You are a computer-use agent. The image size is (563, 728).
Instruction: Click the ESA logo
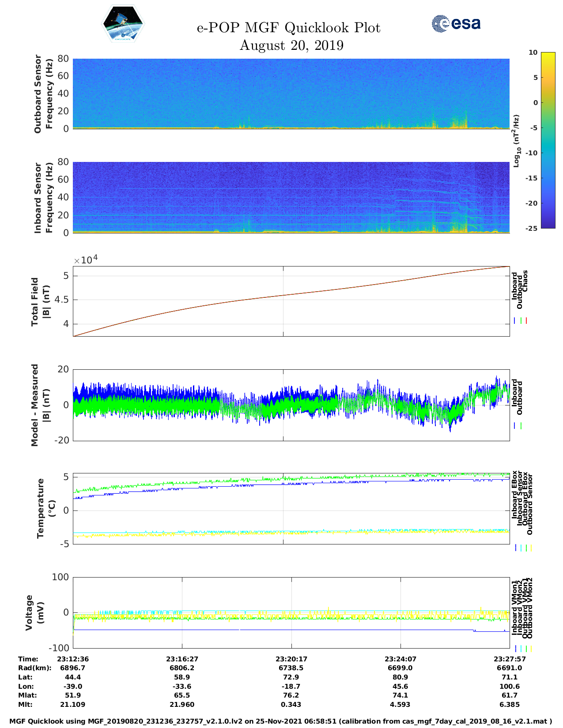tap(456, 23)
